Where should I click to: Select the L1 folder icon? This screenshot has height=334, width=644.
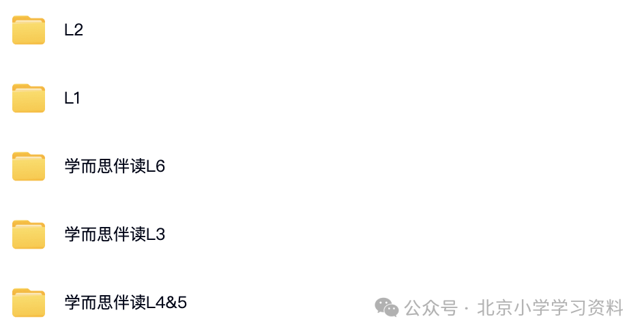click(x=29, y=98)
